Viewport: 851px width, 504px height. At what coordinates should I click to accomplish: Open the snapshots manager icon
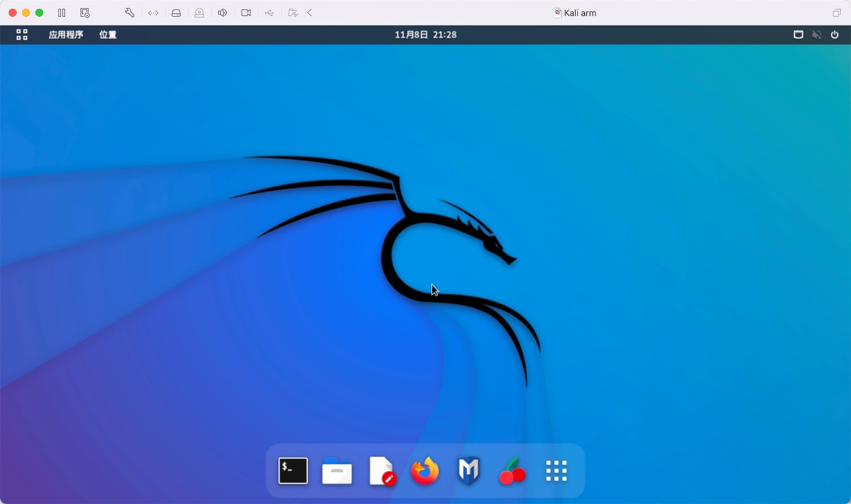pyautogui.click(x=85, y=13)
